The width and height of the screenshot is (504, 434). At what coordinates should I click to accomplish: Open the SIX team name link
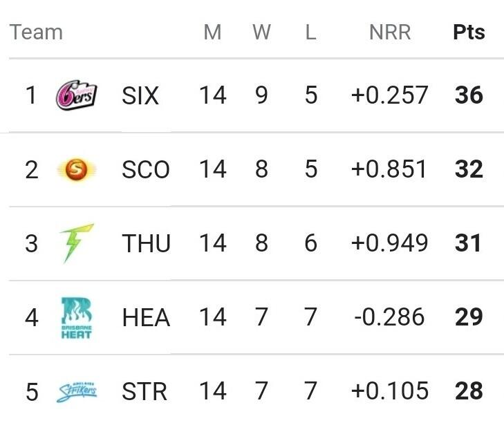tap(140, 95)
